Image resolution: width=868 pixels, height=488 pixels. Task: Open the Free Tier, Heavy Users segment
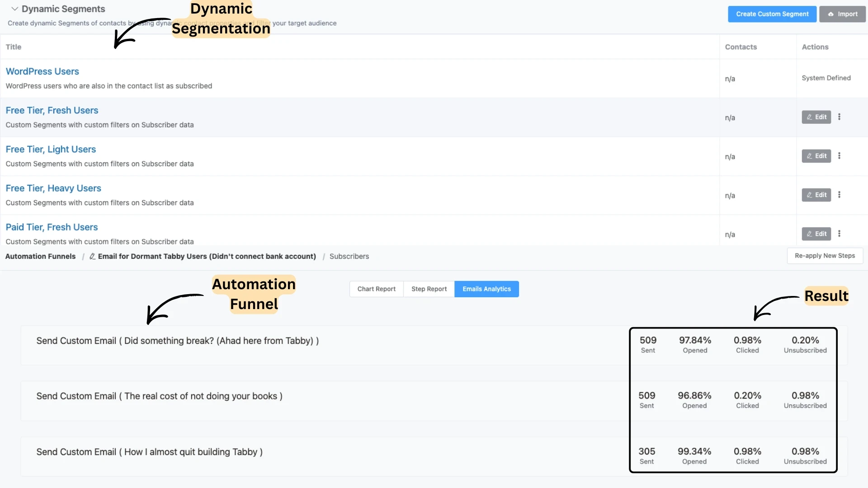click(x=53, y=188)
